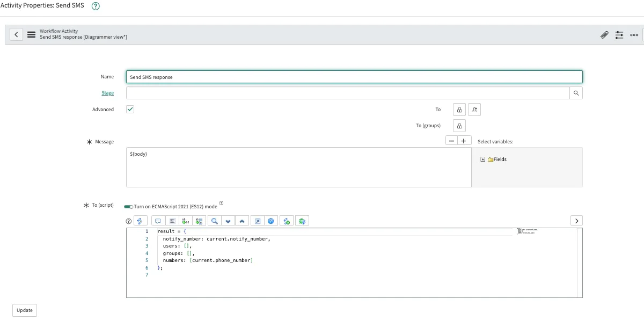Select the Fields folder in variables tree
644x320 pixels.
pos(497,159)
